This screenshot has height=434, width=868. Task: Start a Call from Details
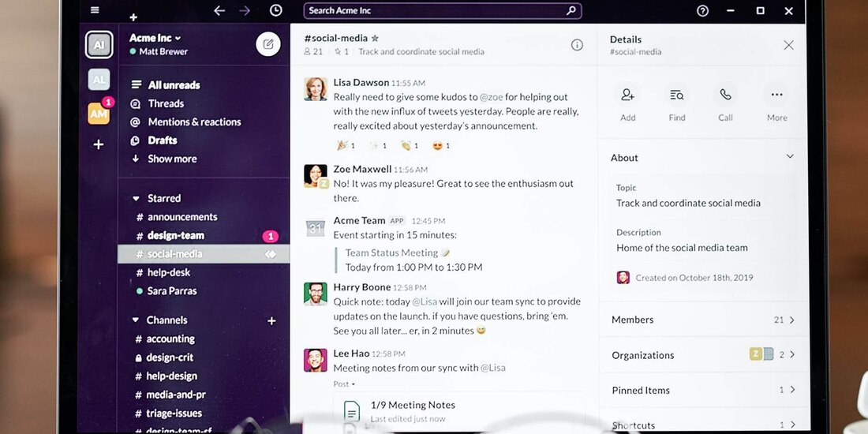(x=725, y=95)
